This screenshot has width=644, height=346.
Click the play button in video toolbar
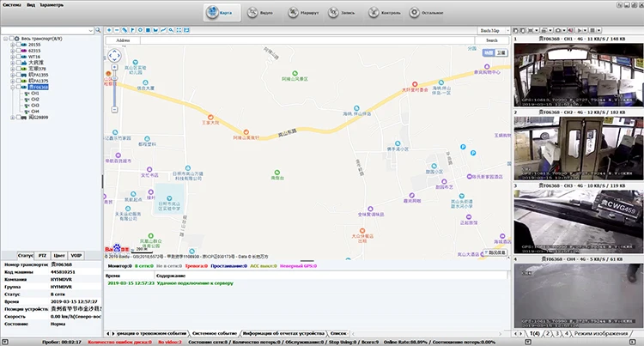(x=580, y=30)
